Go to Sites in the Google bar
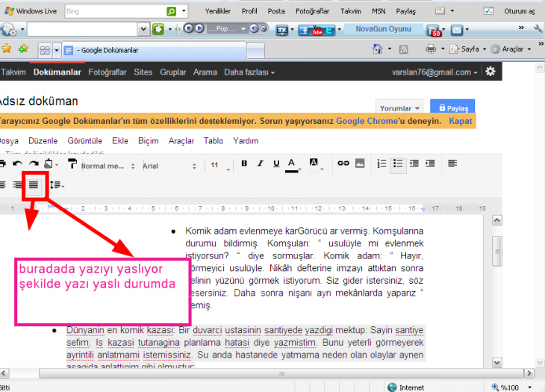The width and height of the screenshot is (545, 392). pos(143,72)
